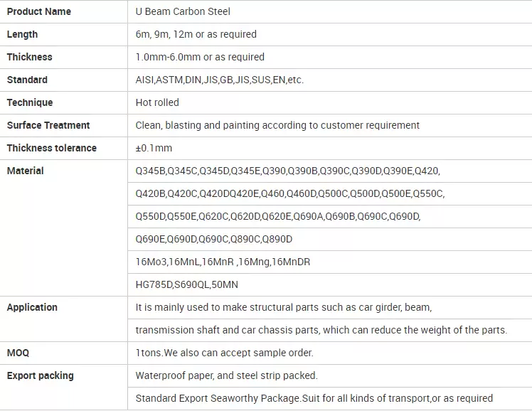
Task: Click the "16Mo3,16MnL,16MnR" material line
Action: click(223, 262)
